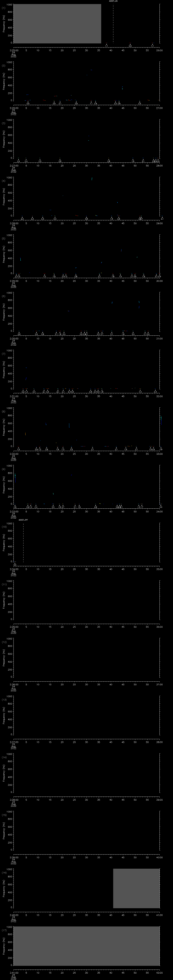This screenshot has width=173, height=980.
Task: Click panel number label (1)
Action: pyautogui.click(x=3, y=8)
